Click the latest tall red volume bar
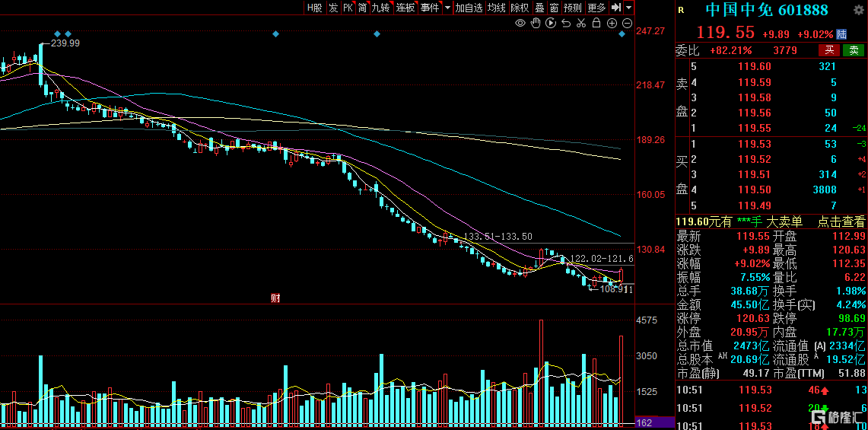868x430 pixels. point(621,380)
